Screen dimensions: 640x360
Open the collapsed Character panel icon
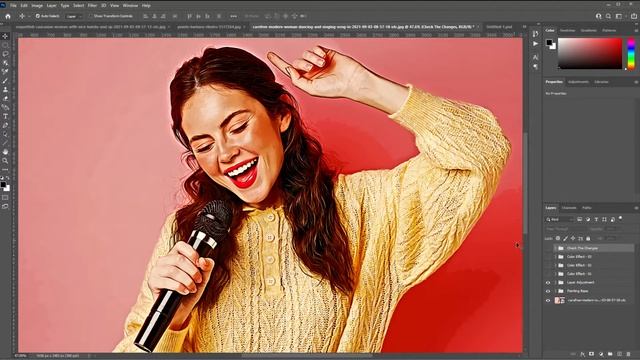(x=535, y=57)
